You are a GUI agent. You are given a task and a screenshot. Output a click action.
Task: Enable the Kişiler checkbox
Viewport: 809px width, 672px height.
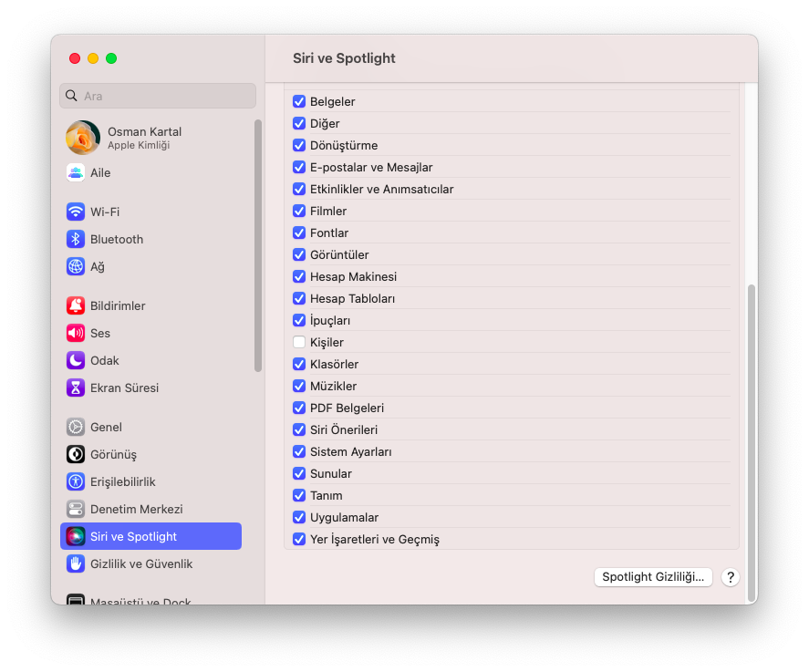(x=299, y=342)
